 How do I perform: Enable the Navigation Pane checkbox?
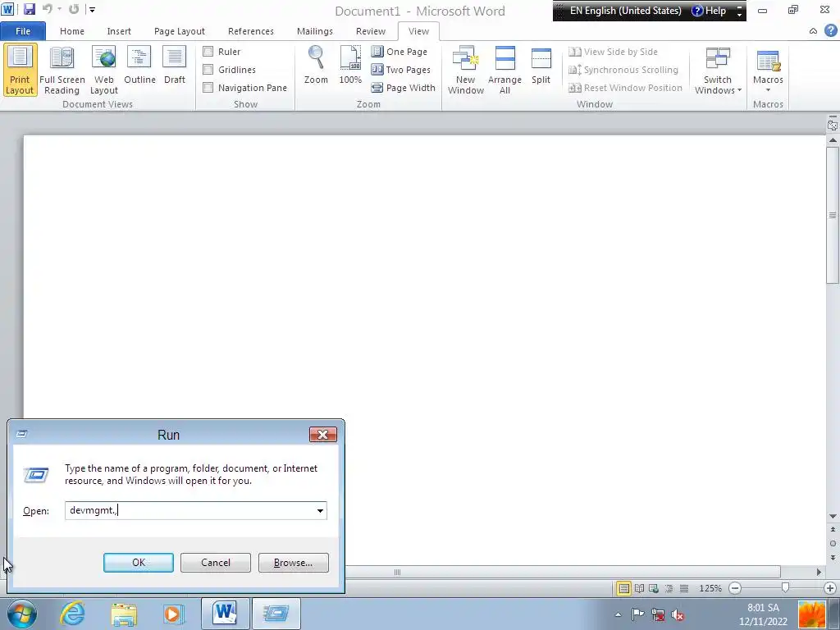(208, 88)
